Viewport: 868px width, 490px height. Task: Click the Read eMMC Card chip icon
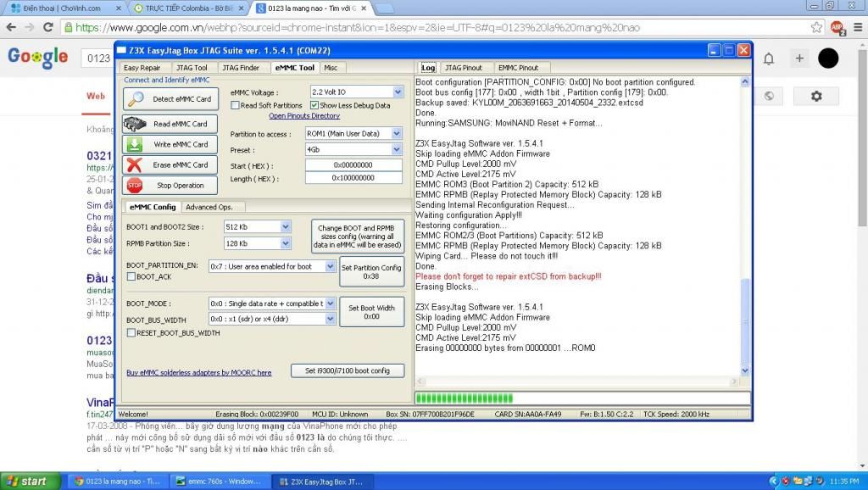pos(135,124)
